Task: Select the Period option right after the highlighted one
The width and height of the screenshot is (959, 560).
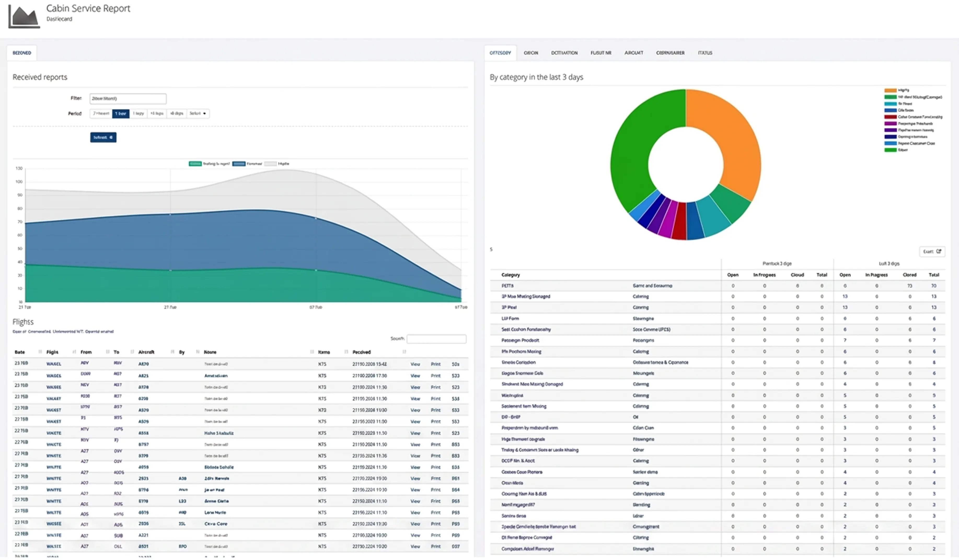Action: click(138, 113)
